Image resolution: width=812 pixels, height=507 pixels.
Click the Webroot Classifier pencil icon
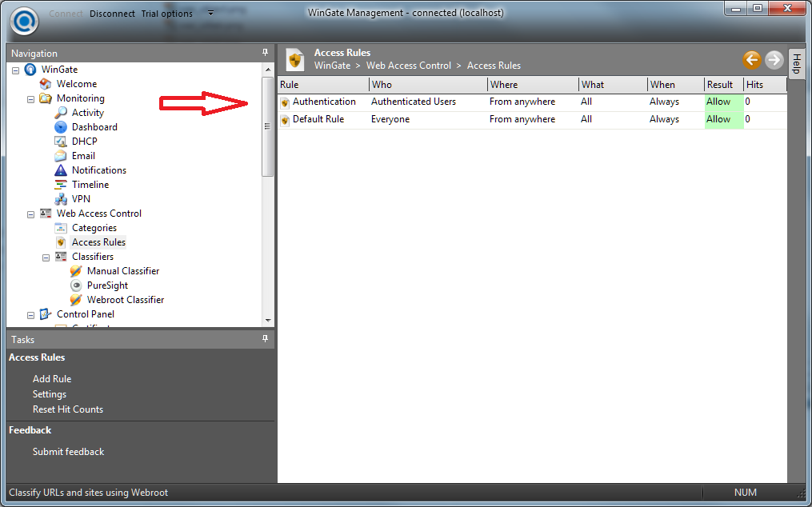76,300
